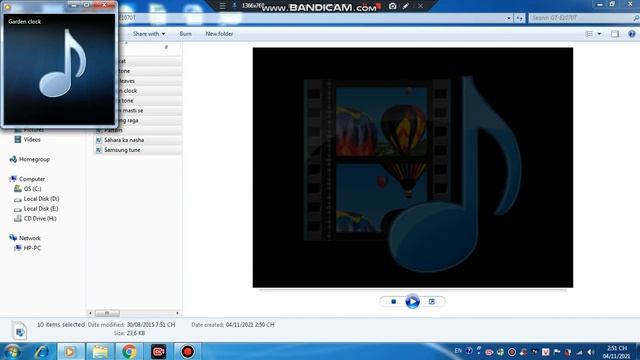Open Local Disk (E:)
Viewport: 640px width, 360px height.
coord(41,209)
